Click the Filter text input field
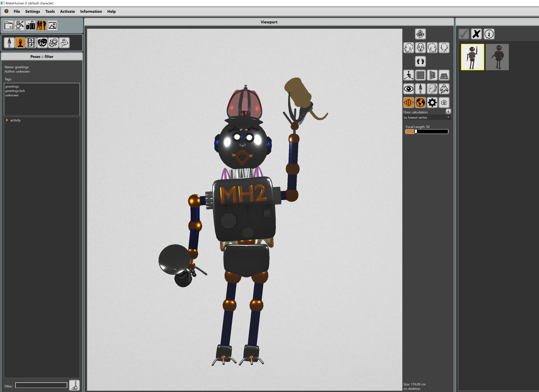The width and height of the screenshot is (539, 392). [41, 385]
